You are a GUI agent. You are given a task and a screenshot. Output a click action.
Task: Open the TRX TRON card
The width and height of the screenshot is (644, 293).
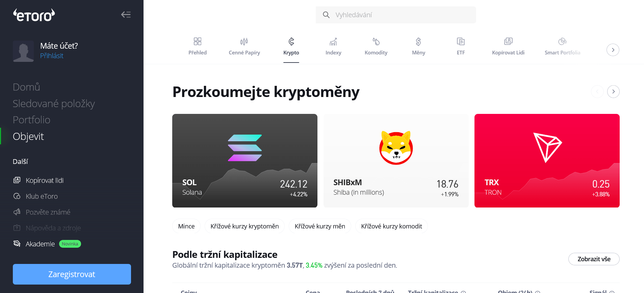547,161
